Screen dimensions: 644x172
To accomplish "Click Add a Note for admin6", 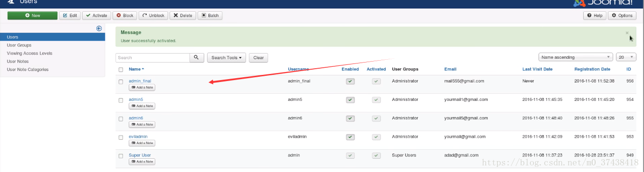I will pos(142,125).
